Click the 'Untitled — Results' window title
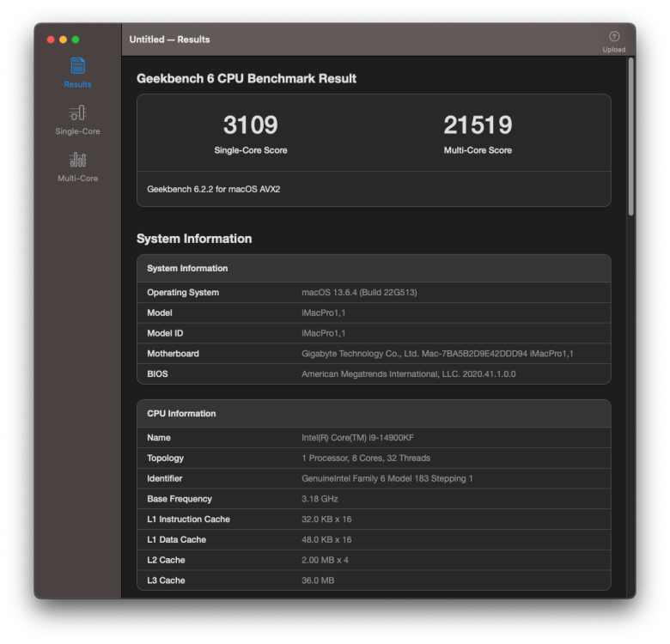 (169, 39)
